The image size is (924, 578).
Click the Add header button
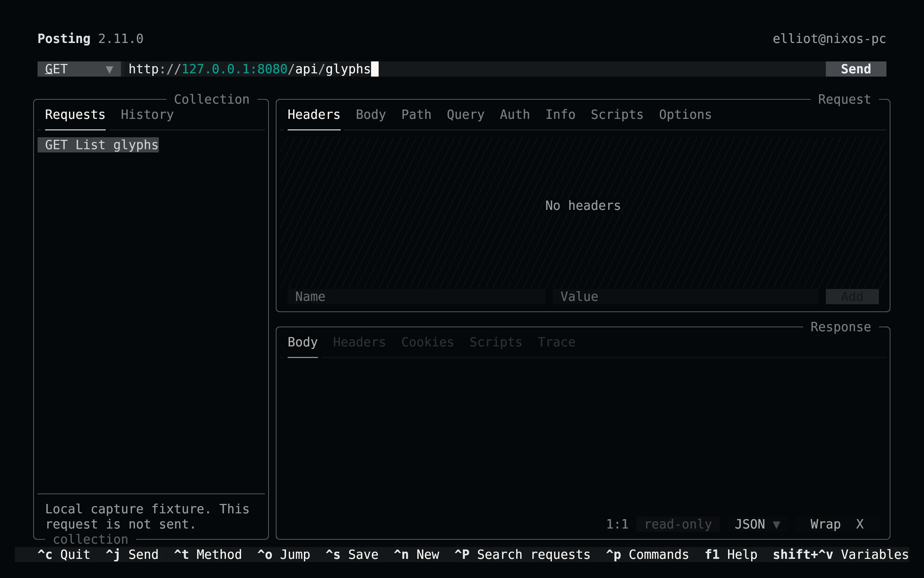coord(852,297)
